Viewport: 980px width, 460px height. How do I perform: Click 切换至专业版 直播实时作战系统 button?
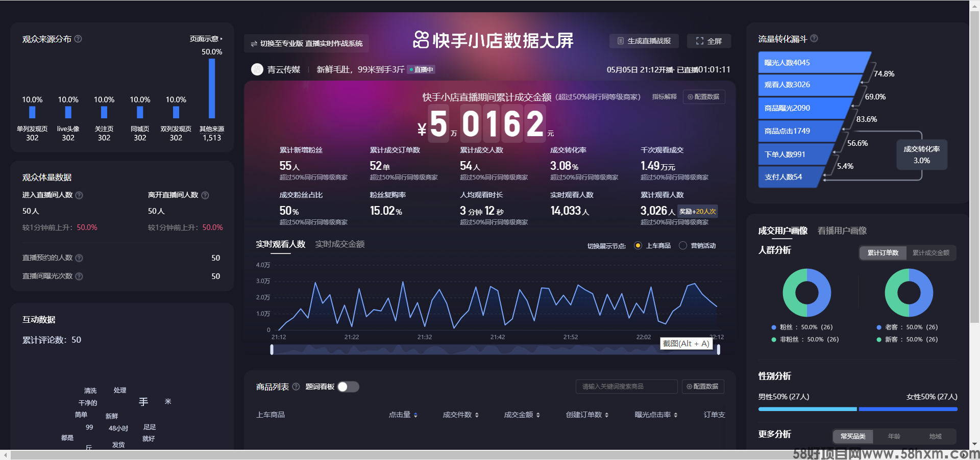coord(306,43)
